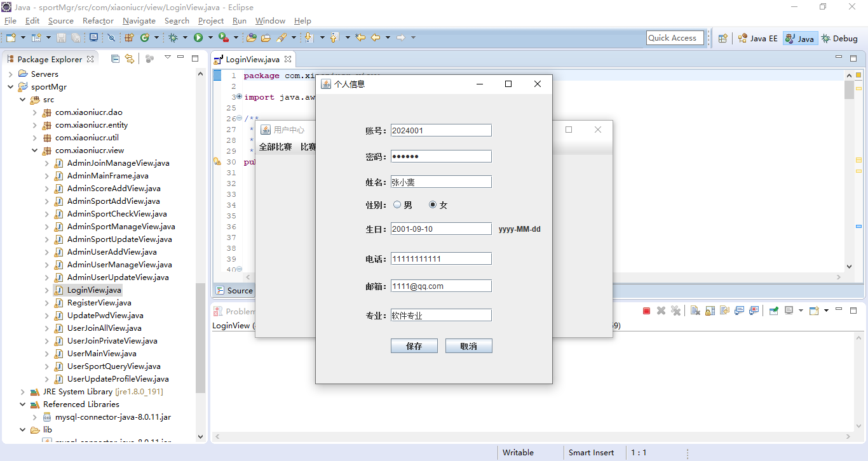The width and height of the screenshot is (868, 461).
Task: Select the Java perspective button
Action: 799,39
